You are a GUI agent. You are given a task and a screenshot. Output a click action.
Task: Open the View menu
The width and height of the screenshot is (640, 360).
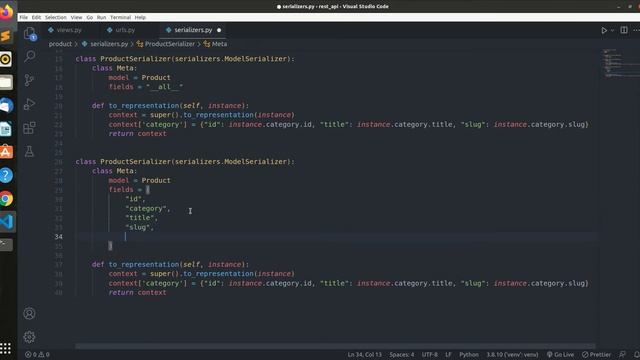76,17
